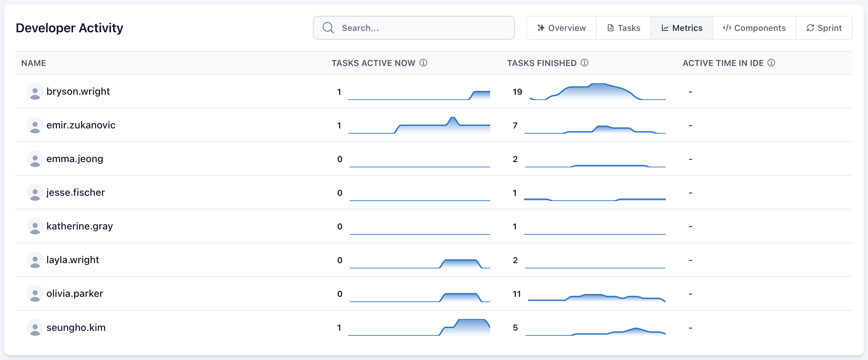Click the developer name emir.zukanovic
Screen dimensions: 868x360
point(81,125)
